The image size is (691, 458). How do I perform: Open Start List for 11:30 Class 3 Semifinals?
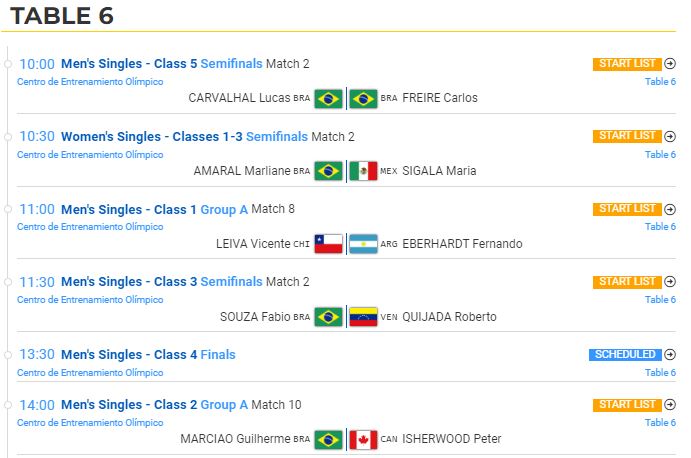pos(627,282)
